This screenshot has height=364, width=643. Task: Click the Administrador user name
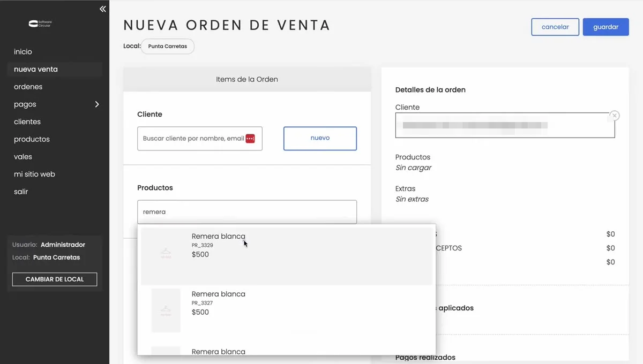(63, 245)
